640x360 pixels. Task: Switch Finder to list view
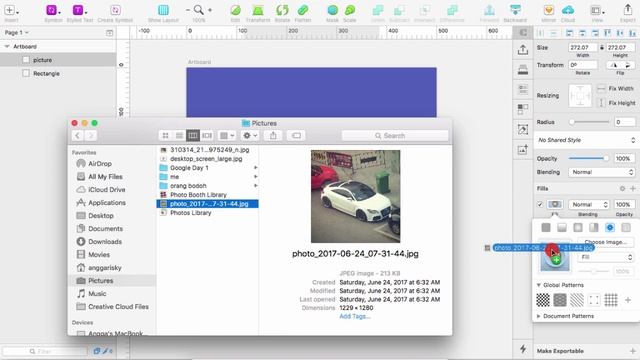tap(179, 136)
